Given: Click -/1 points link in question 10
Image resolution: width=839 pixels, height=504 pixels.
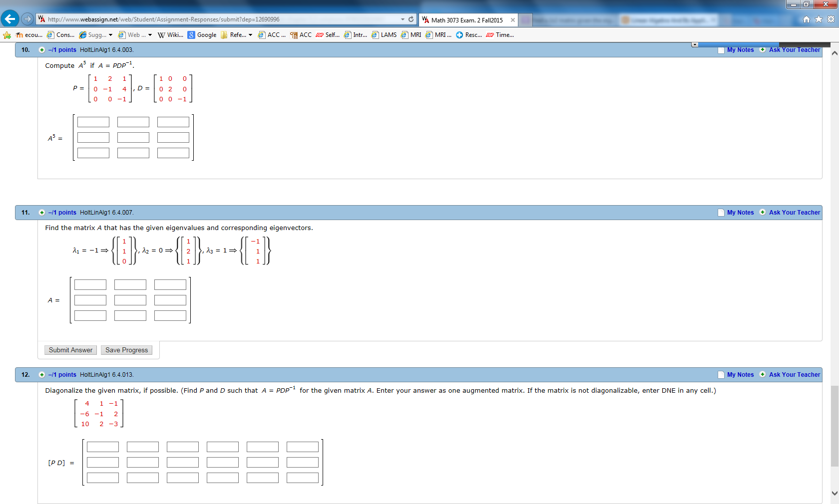Looking at the screenshot, I should 62,50.
